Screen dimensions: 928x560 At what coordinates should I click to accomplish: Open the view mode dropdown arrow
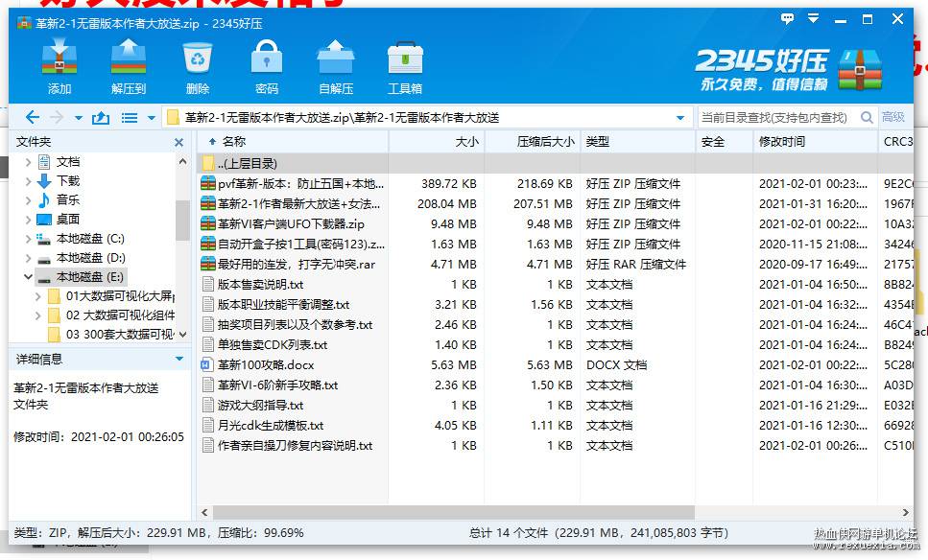click(x=151, y=118)
